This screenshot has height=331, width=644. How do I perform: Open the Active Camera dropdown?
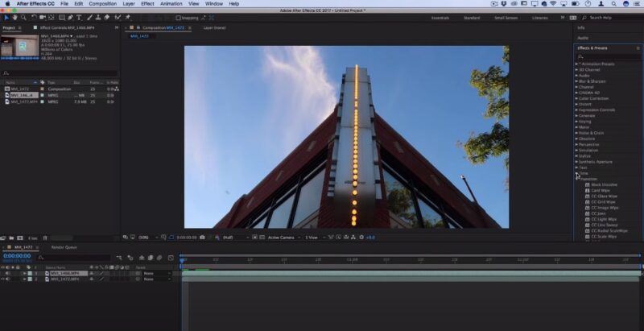[x=284, y=238]
